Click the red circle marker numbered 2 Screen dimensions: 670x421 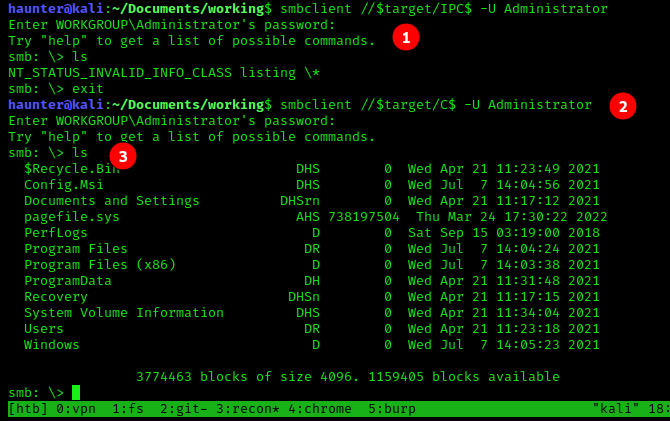[x=622, y=106]
